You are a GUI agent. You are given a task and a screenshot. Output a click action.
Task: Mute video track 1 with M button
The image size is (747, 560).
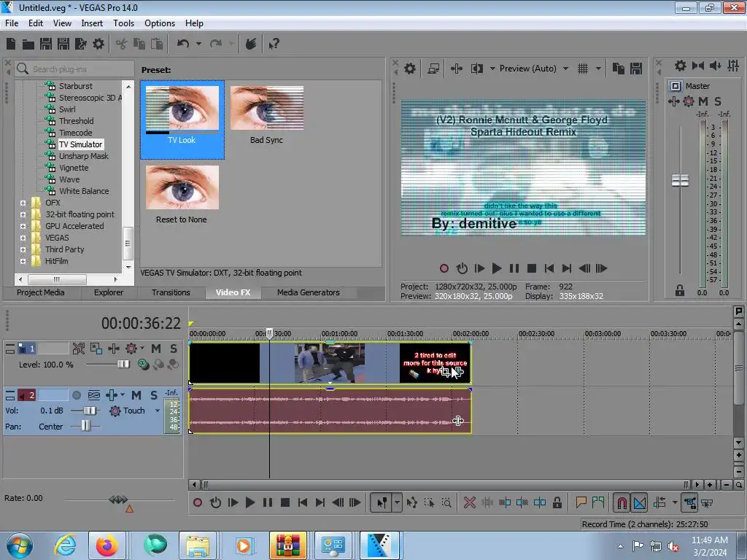156,349
